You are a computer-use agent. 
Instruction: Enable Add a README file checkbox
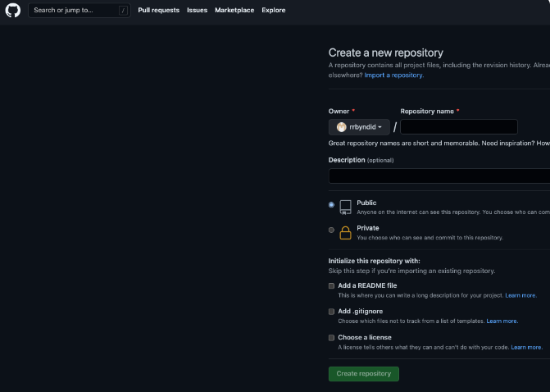pyautogui.click(x=331, y=286)
